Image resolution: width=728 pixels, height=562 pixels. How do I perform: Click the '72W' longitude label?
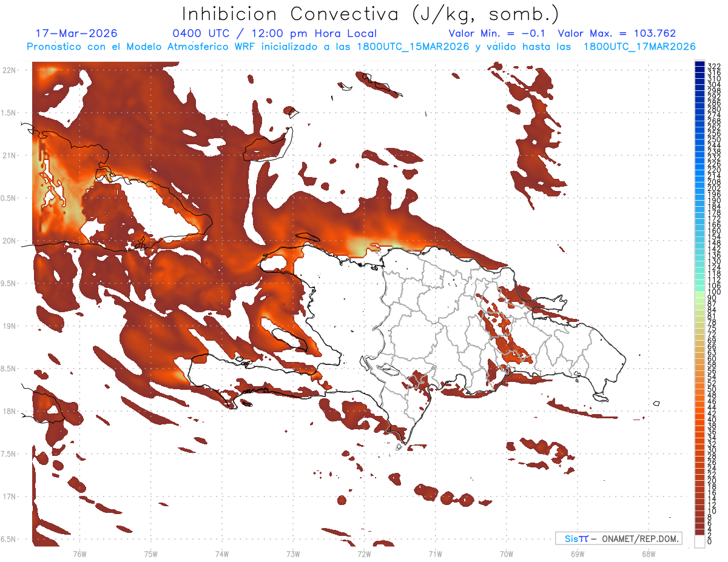pyautogui.click(x=364, y=554)
